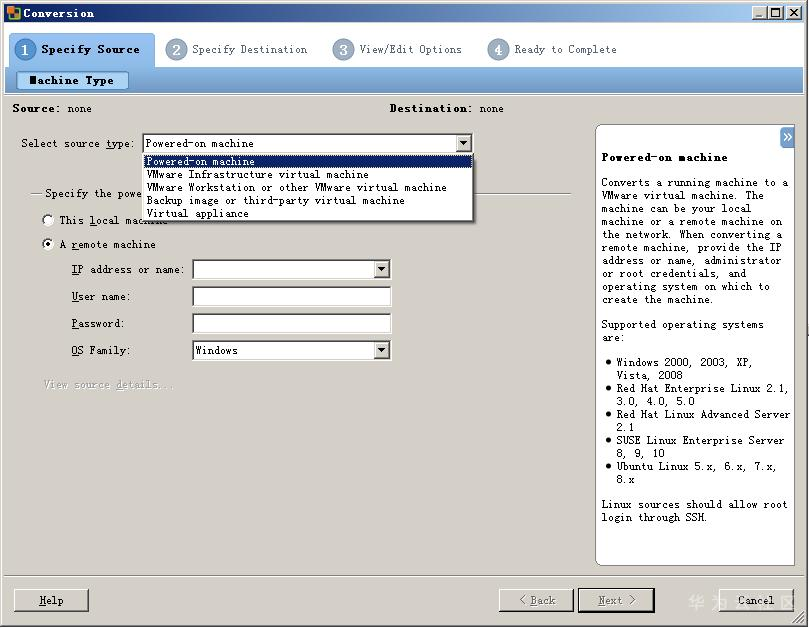
Task: Expand the IP address or name dropdown
Action: (x=381, y=269)
